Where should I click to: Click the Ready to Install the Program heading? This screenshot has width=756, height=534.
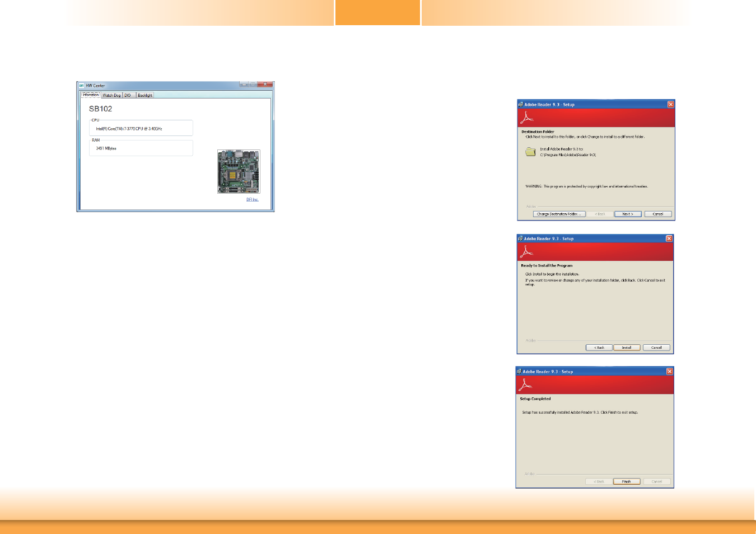[547, 266]
